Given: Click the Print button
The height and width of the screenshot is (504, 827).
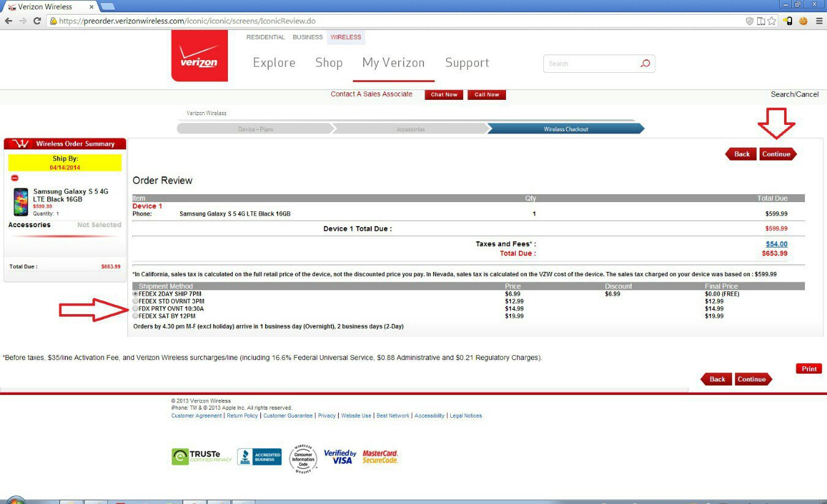Looking at the screenshot, I should [809, 369].
